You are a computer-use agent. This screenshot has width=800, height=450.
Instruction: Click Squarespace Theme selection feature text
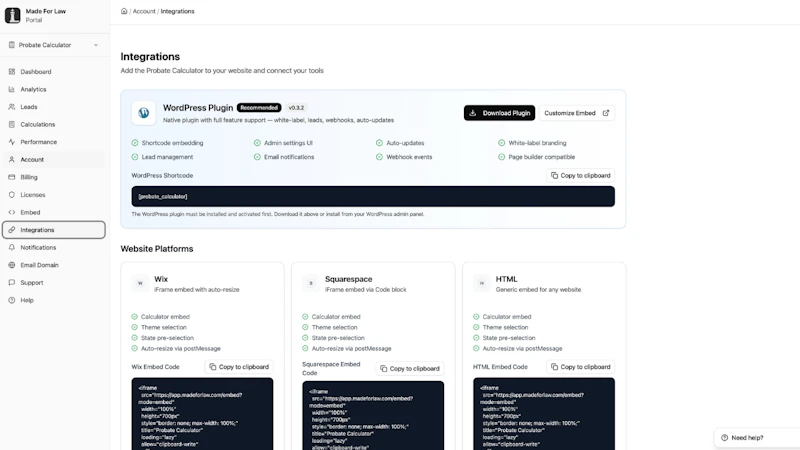point(335,328)
